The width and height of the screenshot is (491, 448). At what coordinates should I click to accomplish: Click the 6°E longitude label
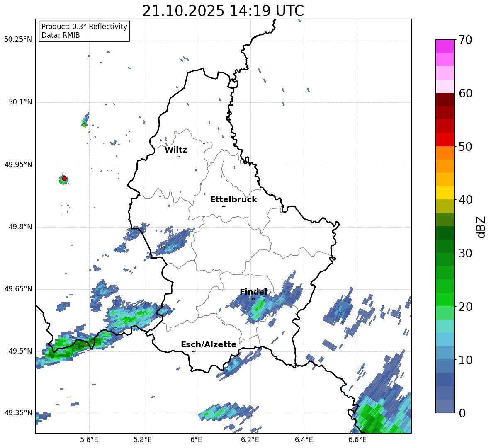[196, 440]
